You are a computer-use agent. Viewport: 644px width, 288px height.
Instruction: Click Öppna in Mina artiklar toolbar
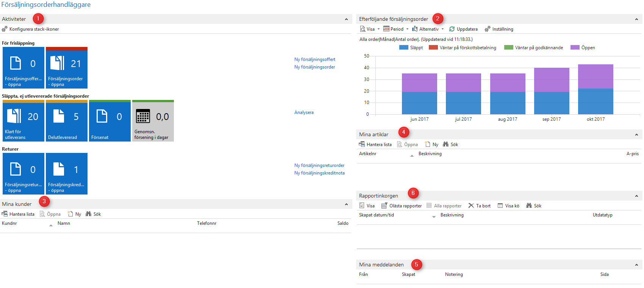coord(407,145)
